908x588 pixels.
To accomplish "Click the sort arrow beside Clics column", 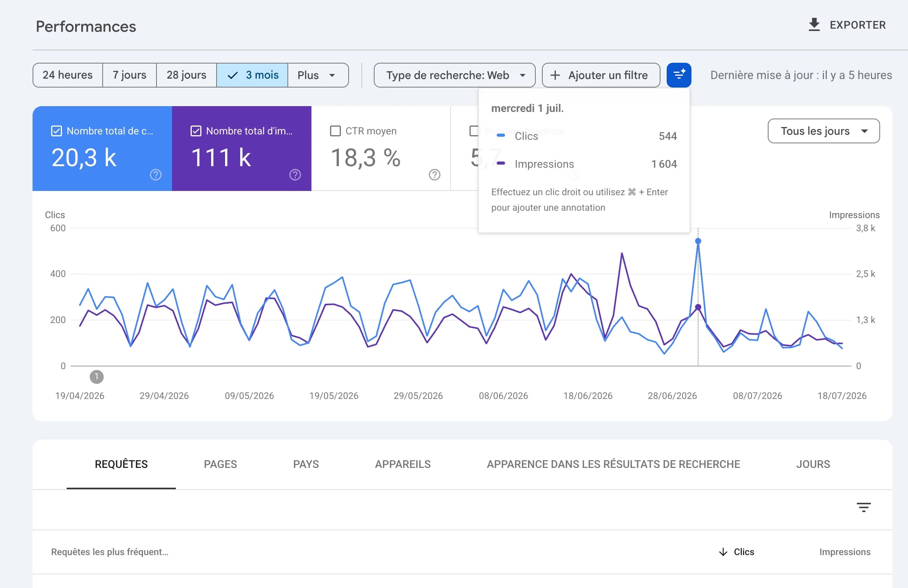I will pos(723,552).
